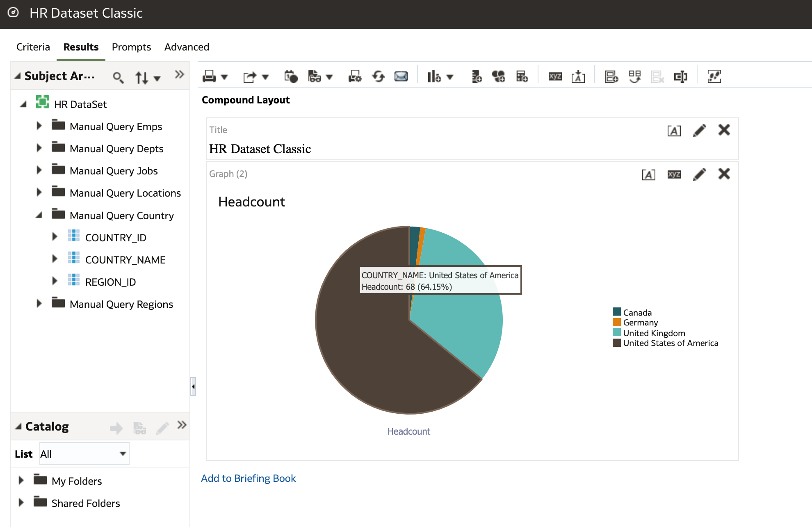Screen dimensions: 812x527
Task: Expand the Manual Query Regions folder
Action: [39, 303]
